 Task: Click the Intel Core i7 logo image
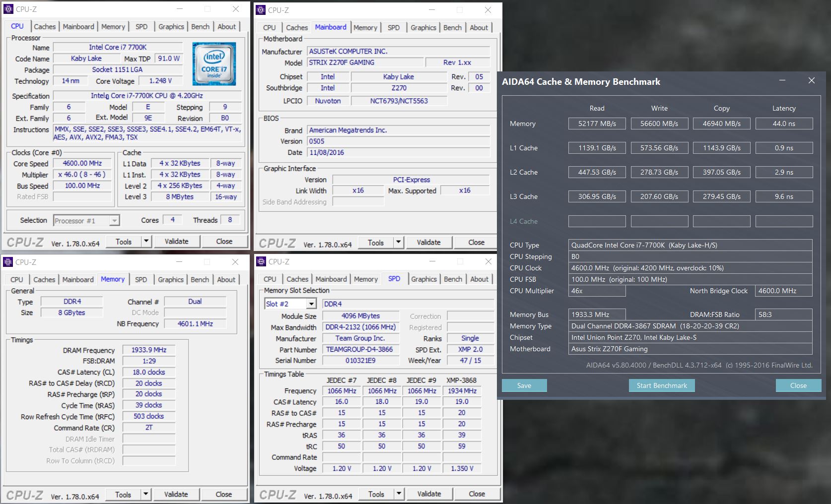tap(214, 63)
